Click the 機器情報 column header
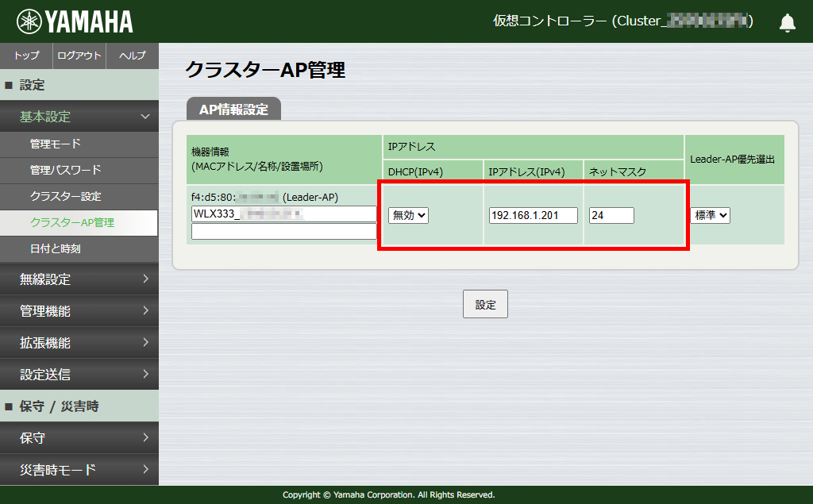Screen dimensions: 813x504 pyautogui.click(x=283, y=160)
